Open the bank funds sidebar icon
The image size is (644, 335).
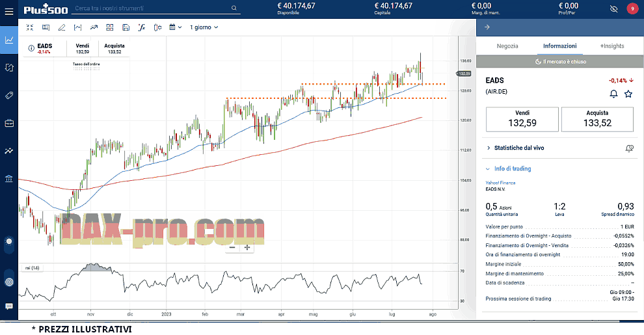pyautogui.click(x=9, y=179)
